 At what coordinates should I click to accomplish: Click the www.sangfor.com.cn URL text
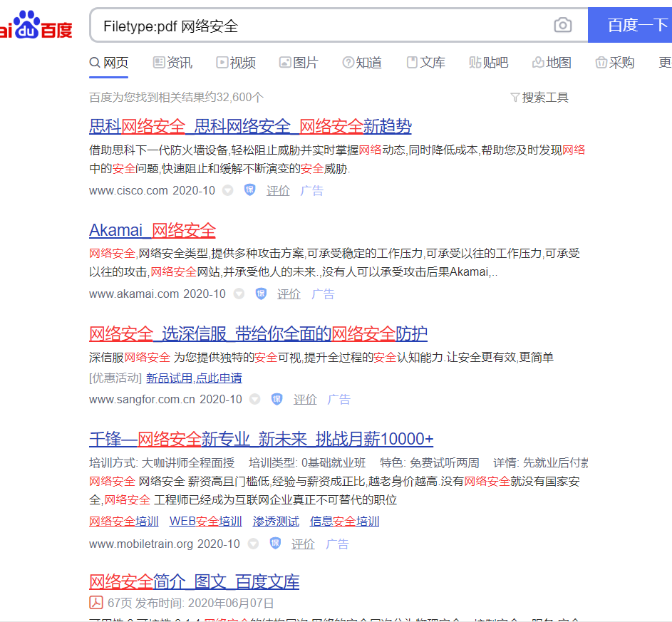tap(143, 400)
